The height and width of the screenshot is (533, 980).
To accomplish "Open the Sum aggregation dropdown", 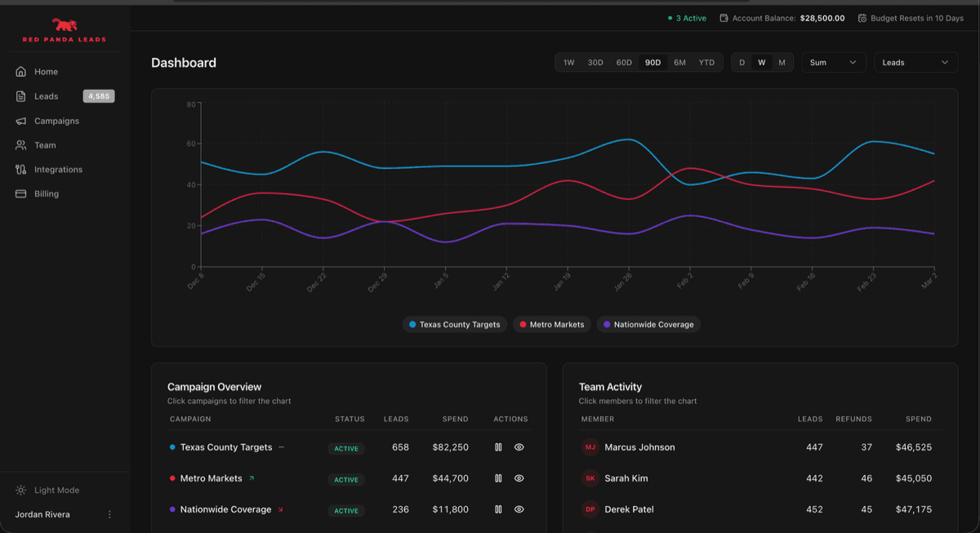I will click(833, 62).
